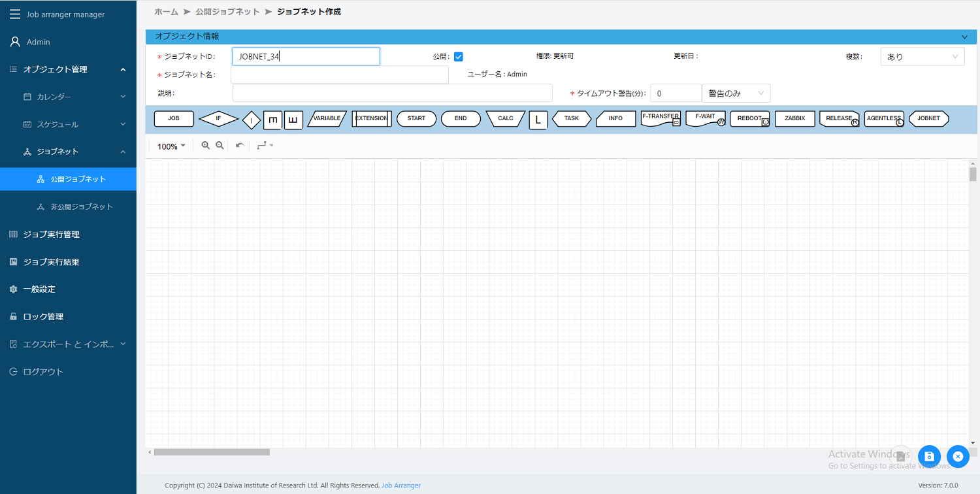Select the IF branch node icon
The width and height of the screenshot is (980, 494).
tap(218, 118)
